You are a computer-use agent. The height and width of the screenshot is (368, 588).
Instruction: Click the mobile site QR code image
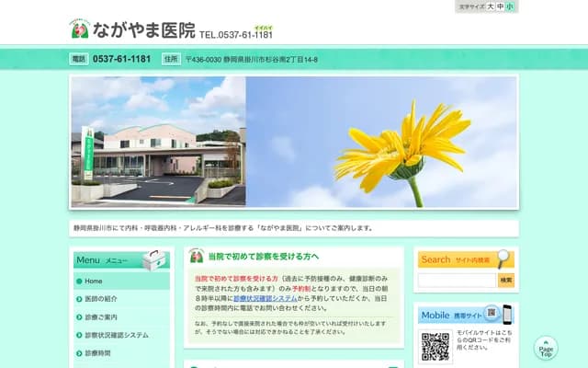tap(435, 347)
